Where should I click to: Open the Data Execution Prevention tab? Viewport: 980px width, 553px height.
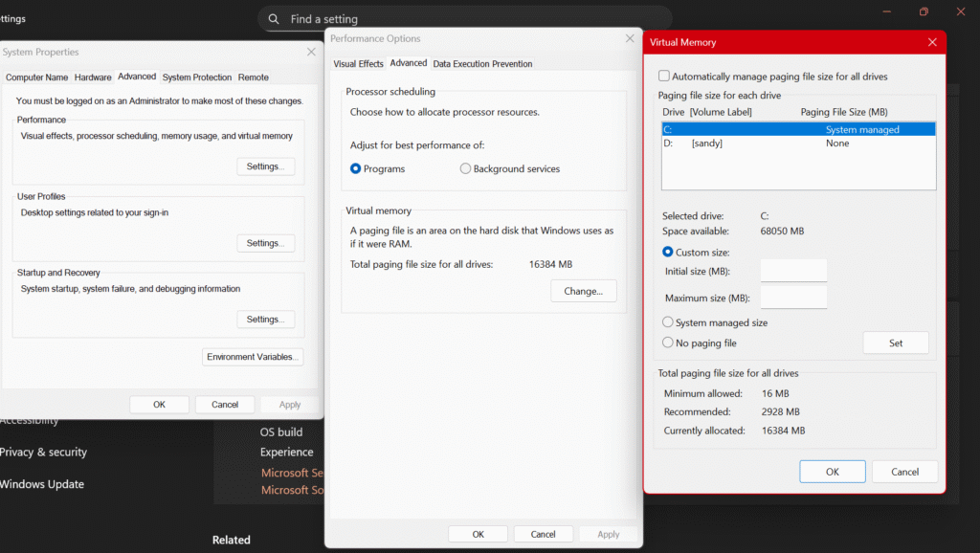pos(482,63)
